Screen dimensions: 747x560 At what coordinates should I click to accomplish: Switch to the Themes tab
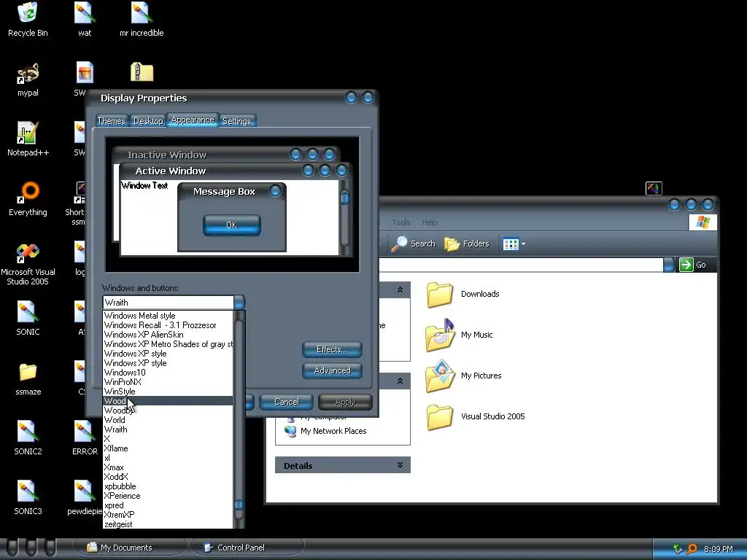point(112,121)
